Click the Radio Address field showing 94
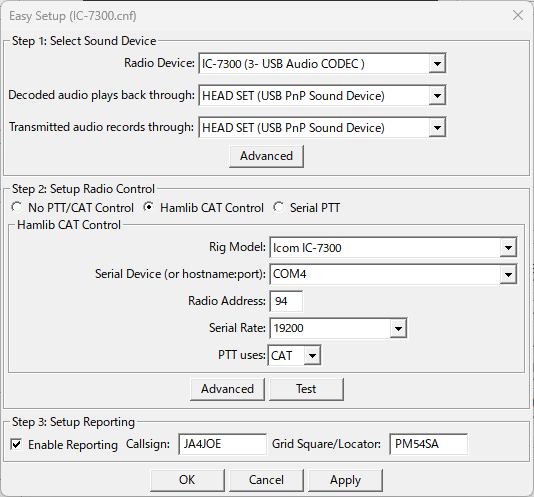 tap(286, 301)
